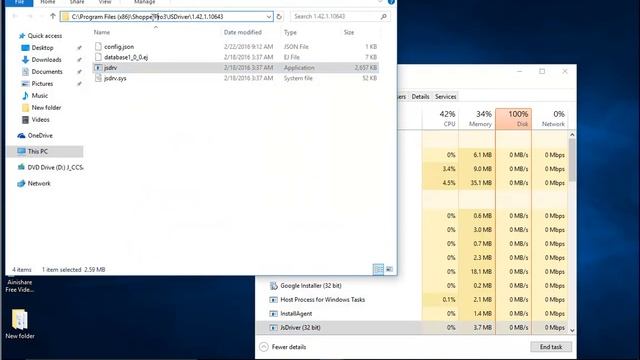Open the File menu in Explorer

(19, 2)
